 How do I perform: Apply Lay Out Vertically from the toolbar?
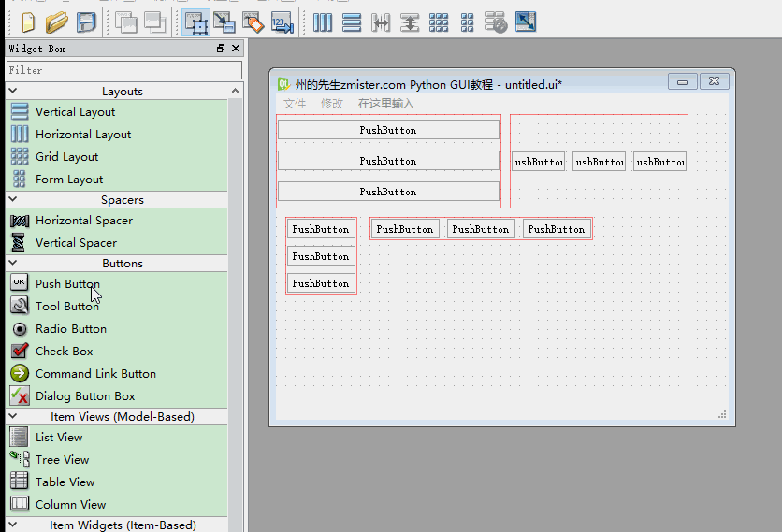point(352,22)
